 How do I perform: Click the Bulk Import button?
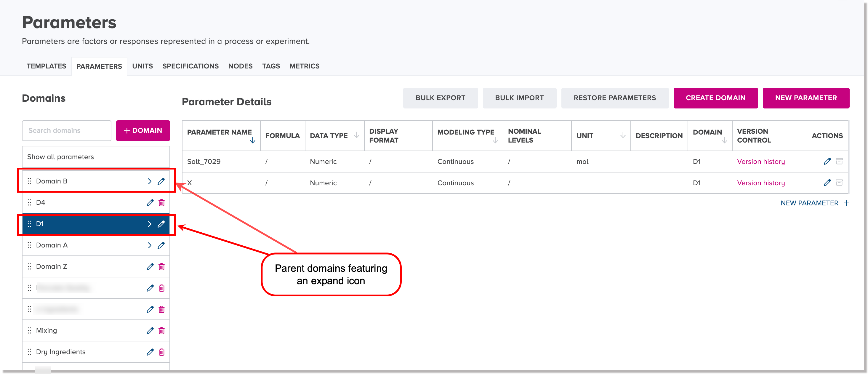click(519, 98)
